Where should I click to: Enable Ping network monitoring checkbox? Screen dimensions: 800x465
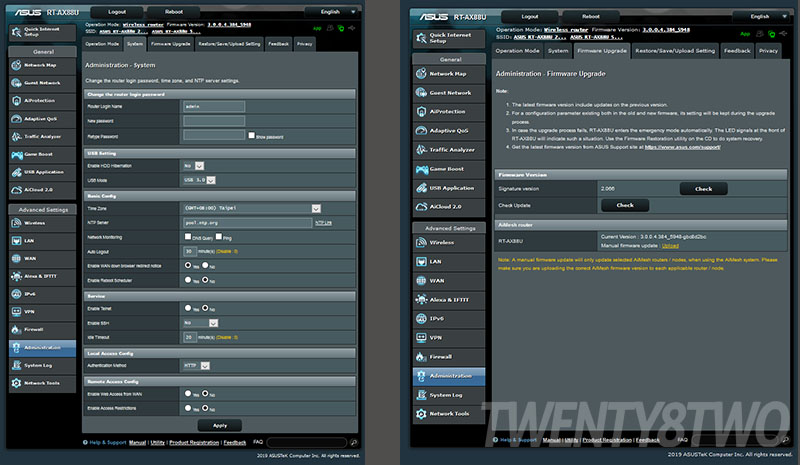[x=218, y=236]
